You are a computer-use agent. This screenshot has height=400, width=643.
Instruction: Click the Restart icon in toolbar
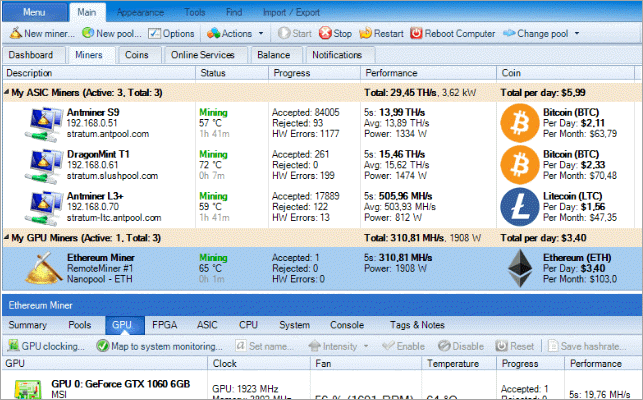pos(365,33)
